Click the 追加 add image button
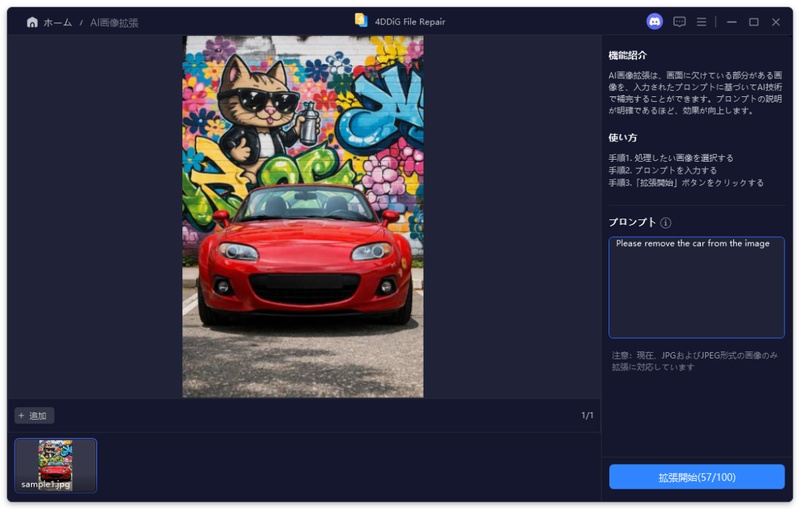Viewport: 800px width, 509px height. pyautogui.click(x=34, y=416)
